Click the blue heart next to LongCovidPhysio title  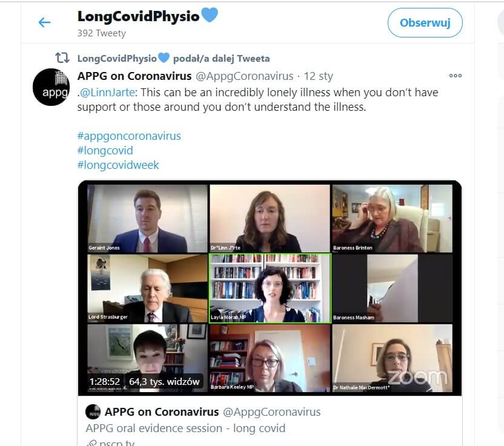210,15
